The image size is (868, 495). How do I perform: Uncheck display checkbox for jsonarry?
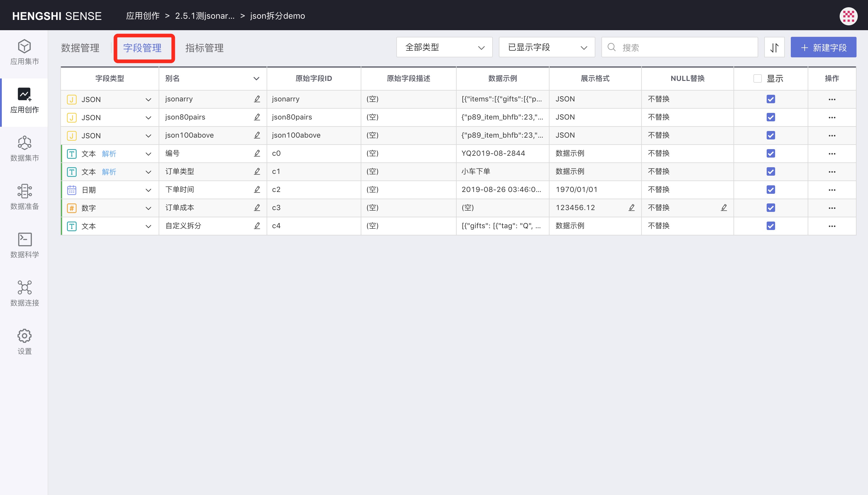pos(771,99)
